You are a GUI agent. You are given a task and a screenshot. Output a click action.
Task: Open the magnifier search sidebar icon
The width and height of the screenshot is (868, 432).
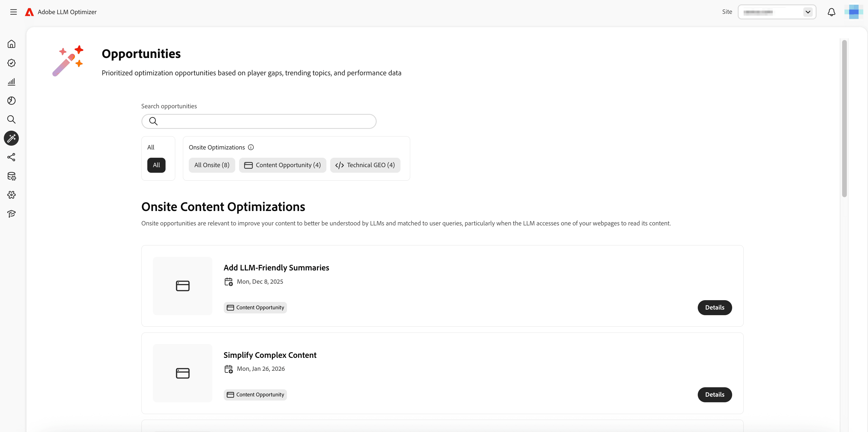point(11,119)
